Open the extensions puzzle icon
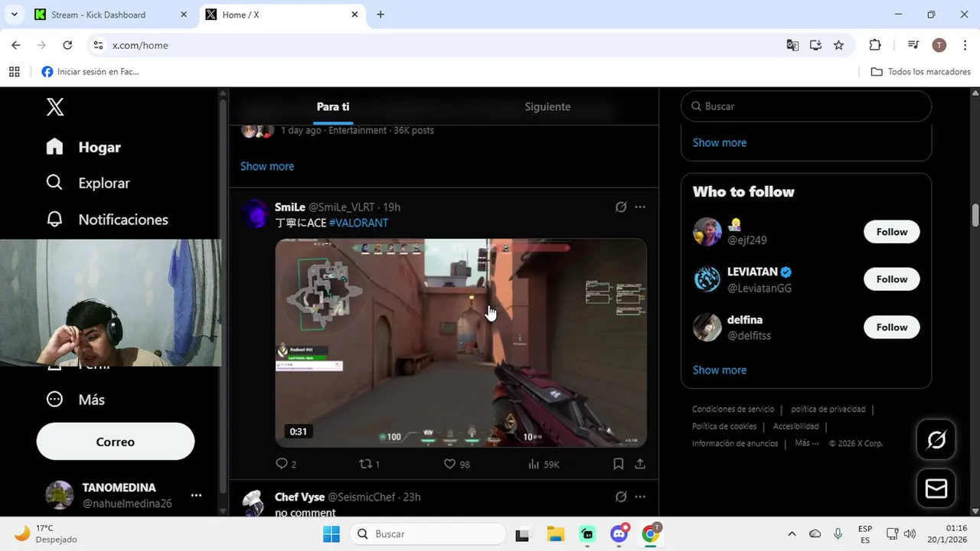980x551 pixels. click(x=875, y=45)
